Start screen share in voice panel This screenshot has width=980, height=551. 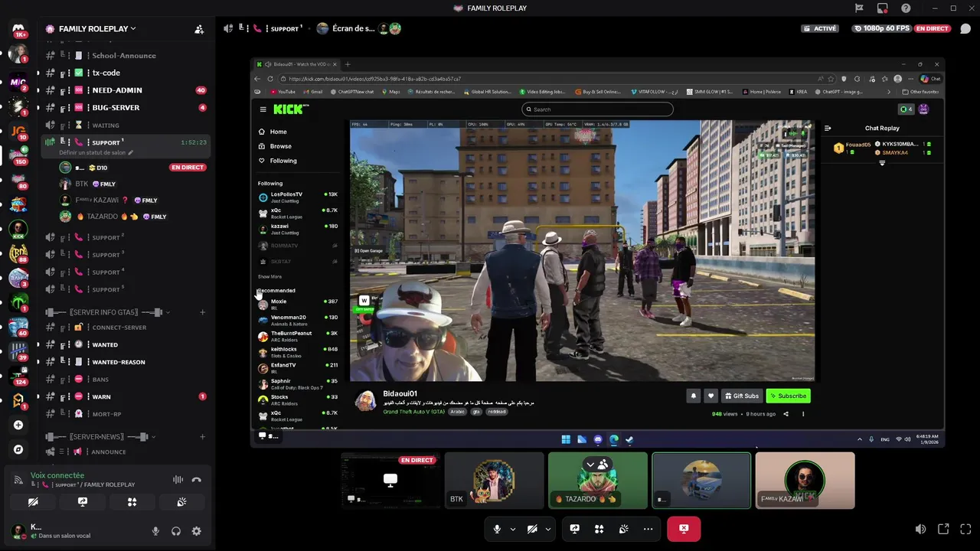point(82,502)
